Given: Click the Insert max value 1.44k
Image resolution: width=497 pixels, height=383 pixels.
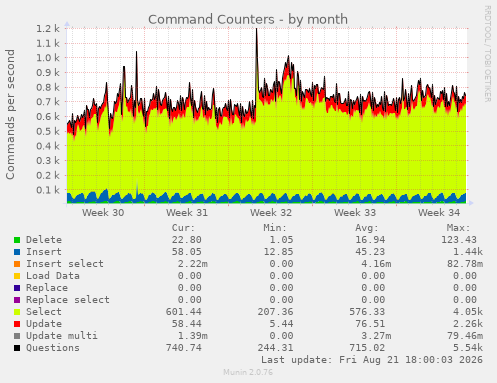Looking at the screenshot, I should pyautogui.click(x=468, y=252).
